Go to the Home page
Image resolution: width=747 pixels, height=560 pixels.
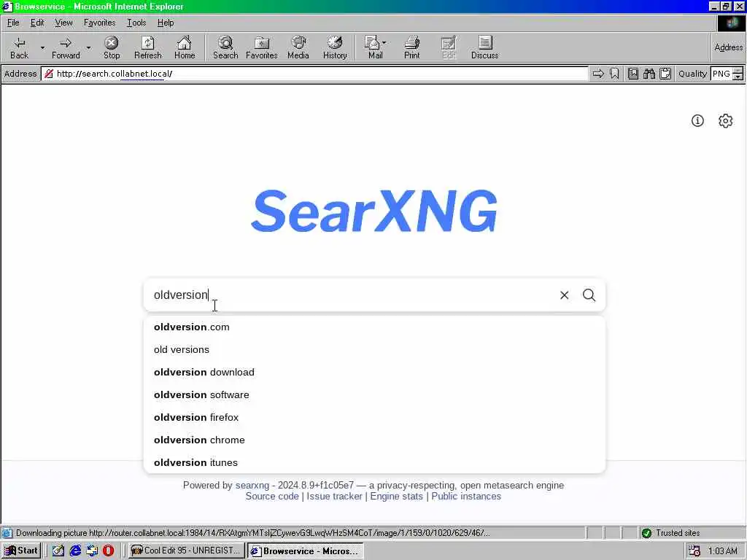click(x=185, y=47)
